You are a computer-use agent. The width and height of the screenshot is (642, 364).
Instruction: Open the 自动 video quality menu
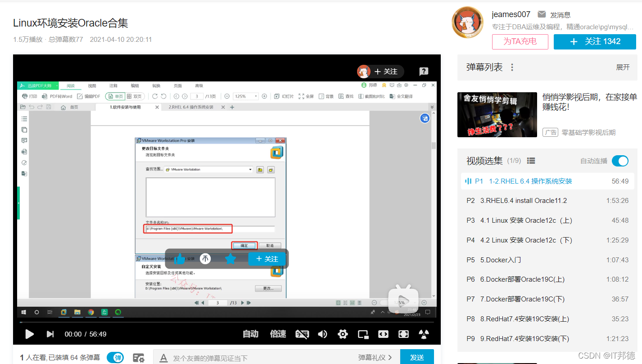[250, 334]
